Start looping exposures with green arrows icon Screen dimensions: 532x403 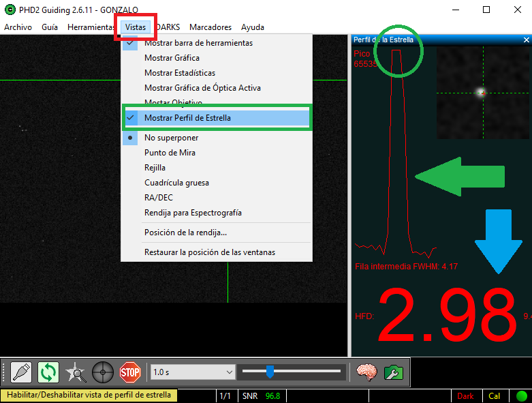[x=48, y=372]
